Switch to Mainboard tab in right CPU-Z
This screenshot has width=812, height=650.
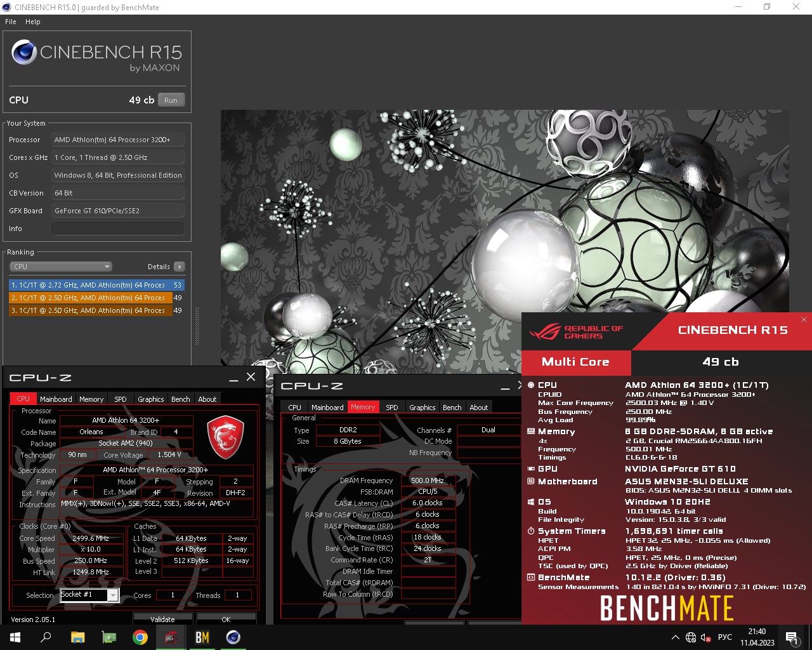[327, 408]
